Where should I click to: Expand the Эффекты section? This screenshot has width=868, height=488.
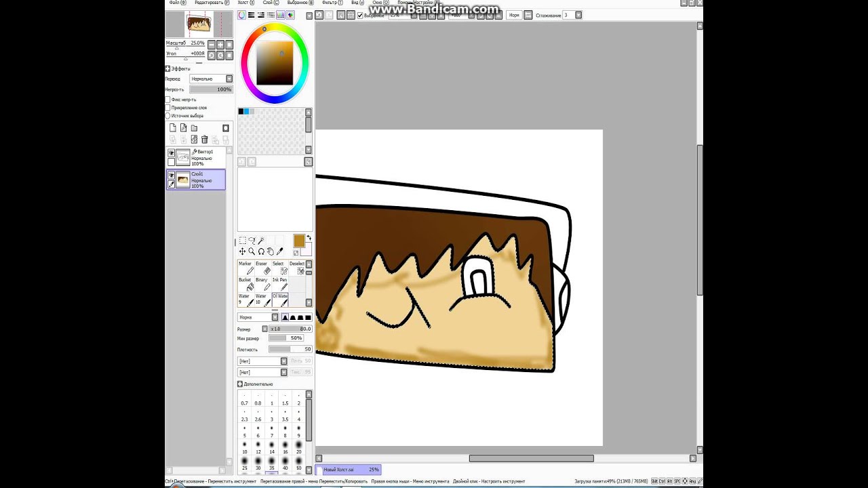tap(167, 68)
